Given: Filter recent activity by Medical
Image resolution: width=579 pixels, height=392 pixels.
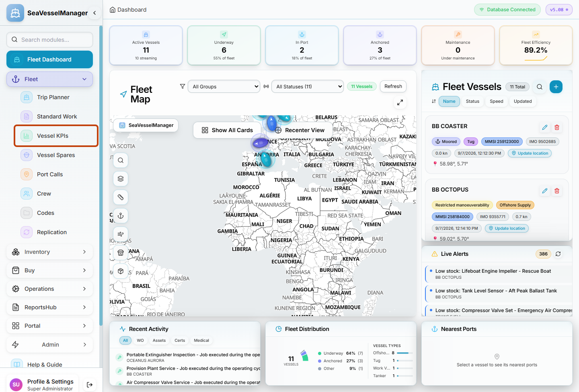Looking at the screenshot, I should pos(201,341).
